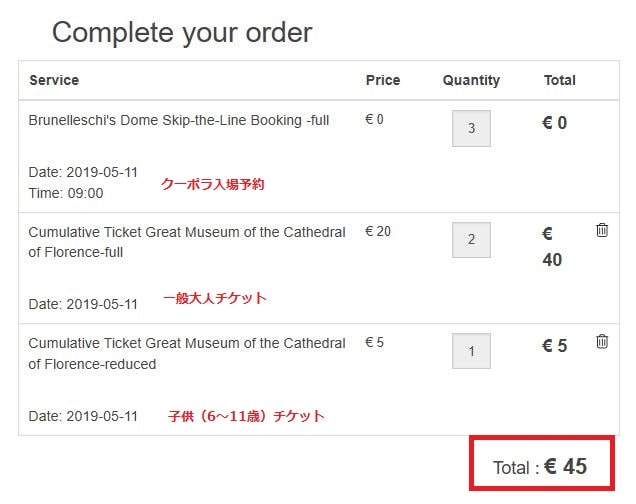Click the € 5 row total for reduced ticket
Image resolution: width=636 pixels, height=504 pixels.
click(x=554, y=345)
